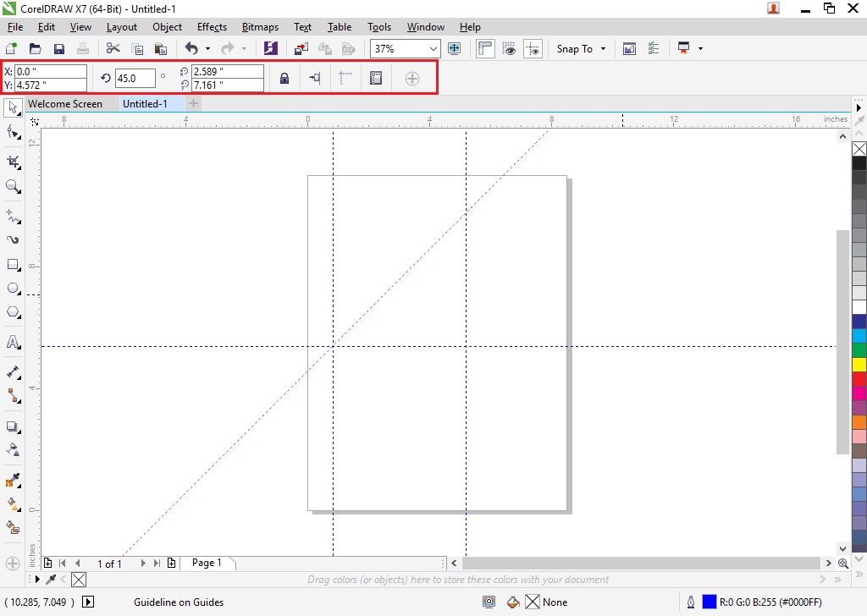This screenshot has height=616, width=867.
Task: Open the Layout menu
Action: (x=122, y=26)
